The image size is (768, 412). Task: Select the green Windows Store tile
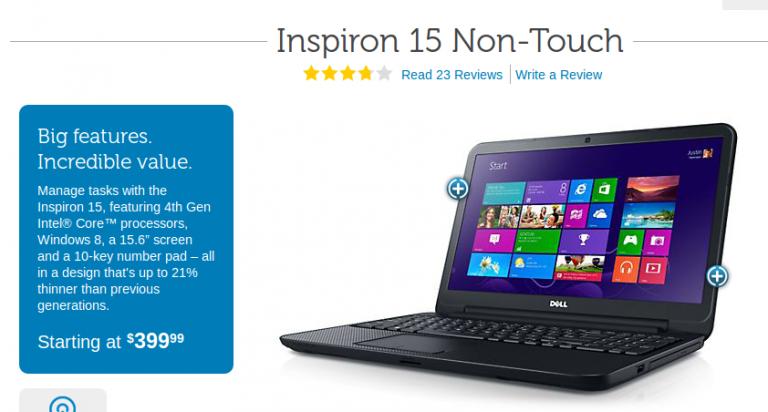point(604,189)
